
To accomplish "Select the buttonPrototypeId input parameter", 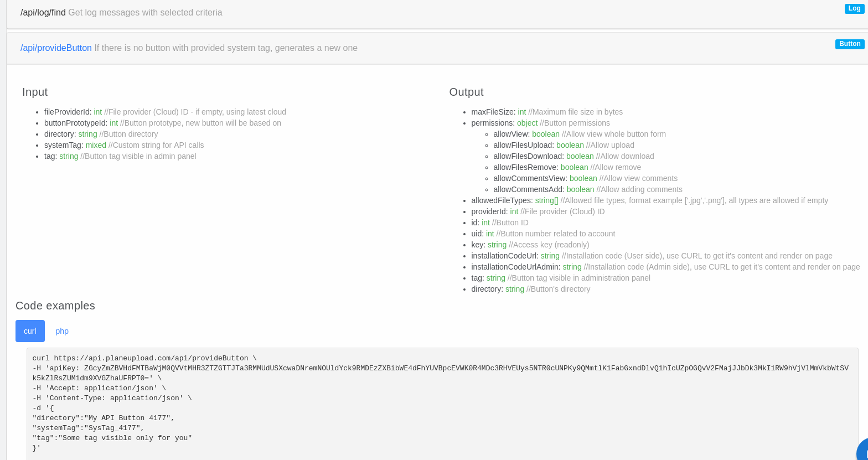I will pyautogui.click(x=163, y=123).
